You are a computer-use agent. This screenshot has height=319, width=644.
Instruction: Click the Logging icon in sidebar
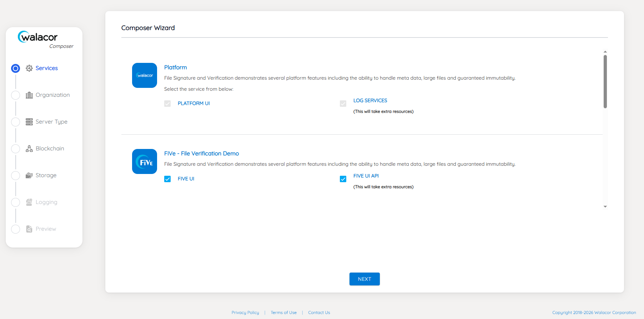point(29,202)
